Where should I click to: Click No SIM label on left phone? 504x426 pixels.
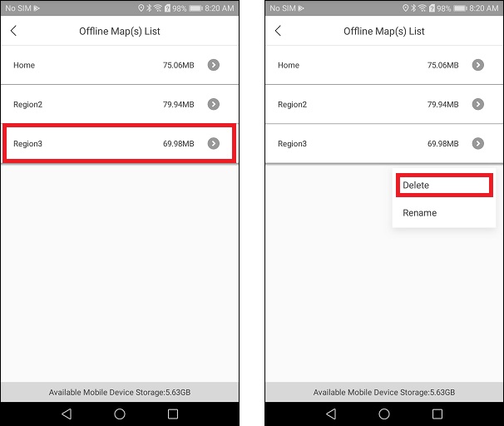[18, 8]
